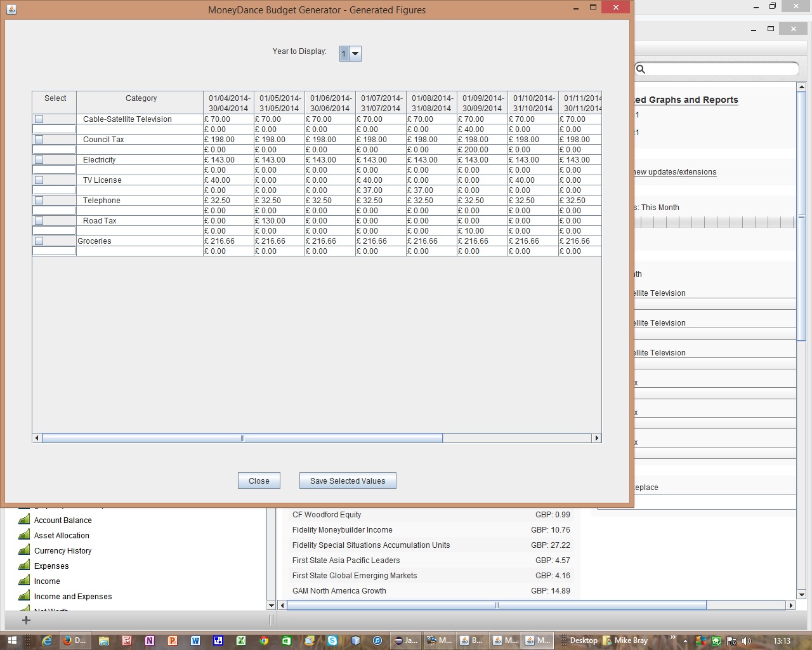The image size is (812, 650).
Task: Open the Account Balance graph icon
Action: 25,519
